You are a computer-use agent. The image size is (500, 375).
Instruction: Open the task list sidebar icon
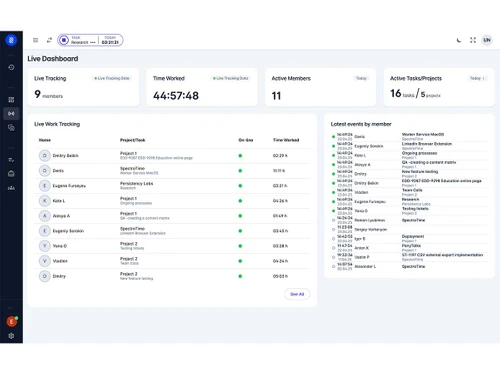11,160
